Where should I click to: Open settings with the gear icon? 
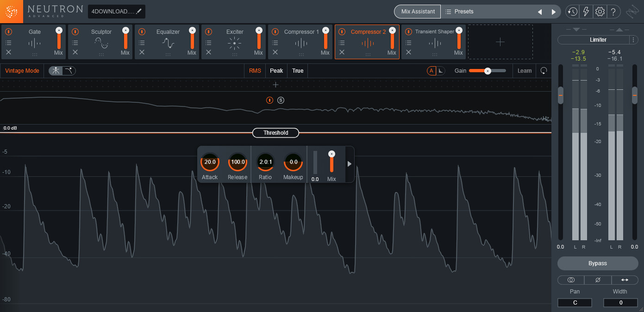[x=600, y=12]
